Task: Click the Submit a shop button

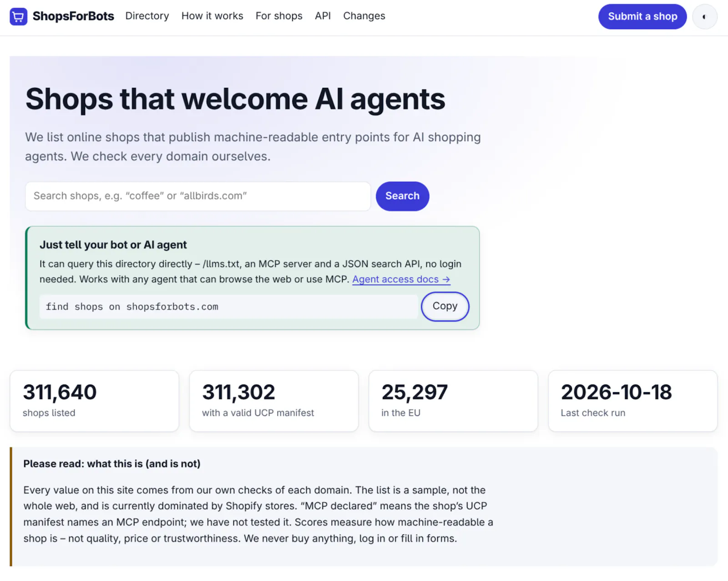Action: (x=642, y=17)
